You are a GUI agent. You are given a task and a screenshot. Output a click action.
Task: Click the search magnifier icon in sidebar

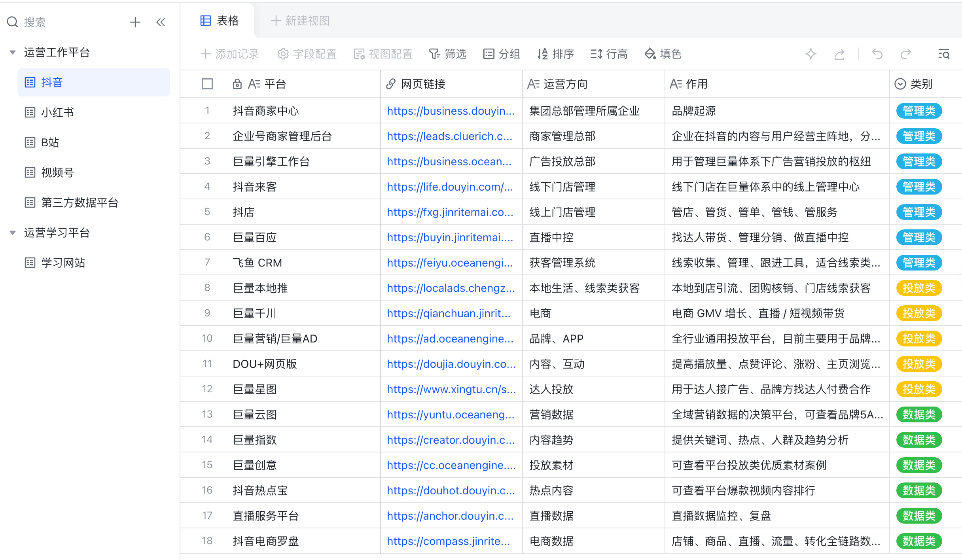tap(13, 22)
